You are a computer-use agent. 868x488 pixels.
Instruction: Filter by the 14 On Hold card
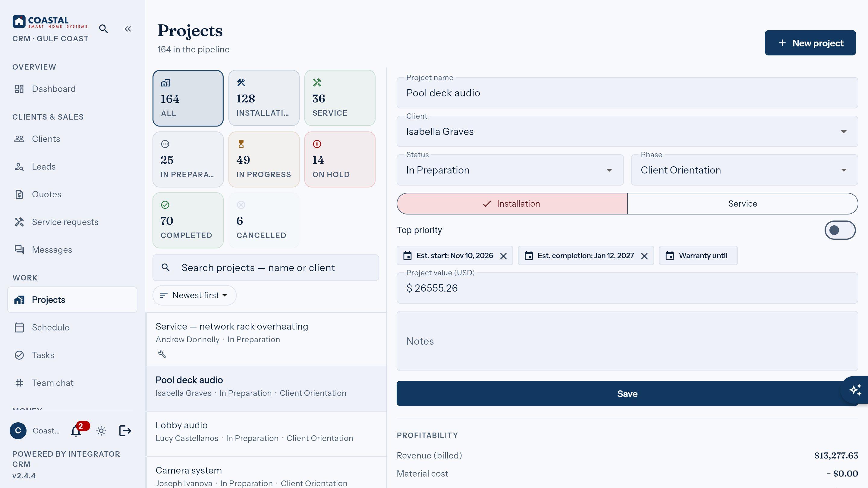coord(340,159)
